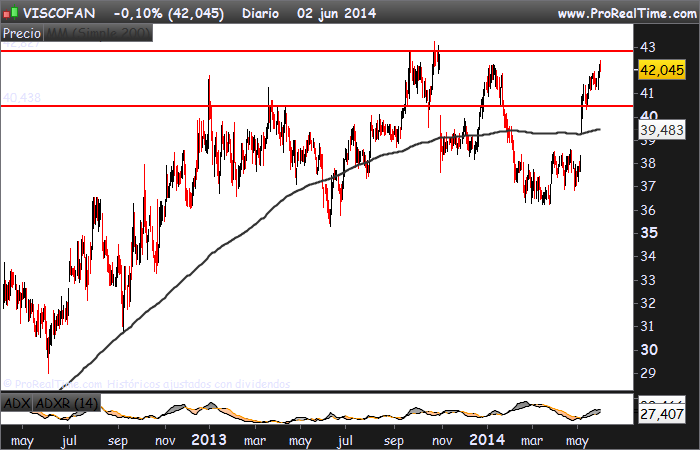Viewport: 700px width, 450px height.
Task: Click price axis label 30
Action: (x=649, y=350)
